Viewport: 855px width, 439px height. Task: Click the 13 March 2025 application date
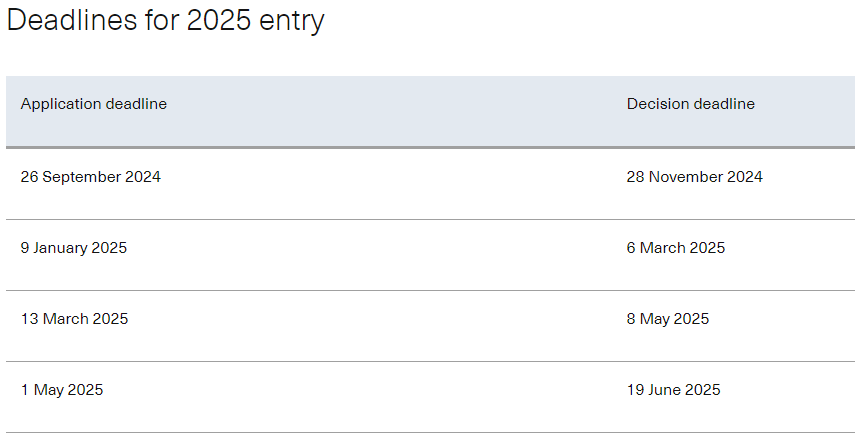coord(74,318)
